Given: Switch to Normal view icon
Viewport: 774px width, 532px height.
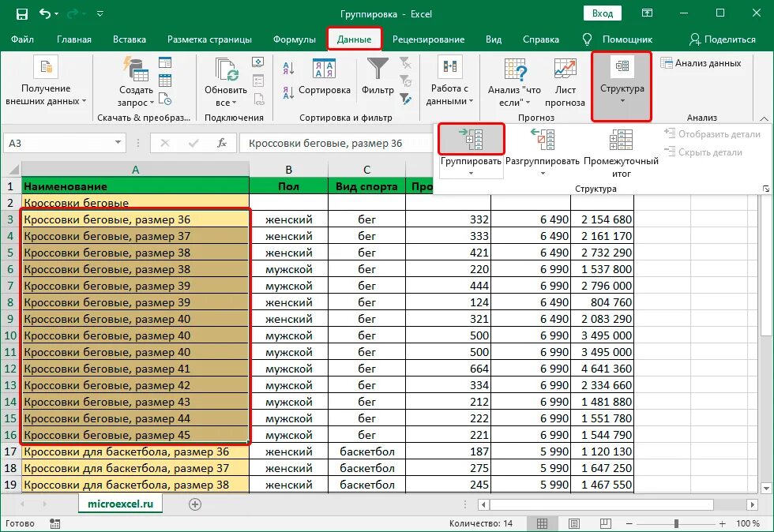Looking at the screenshot, I should pyautogui.click(x=542, y=523).
